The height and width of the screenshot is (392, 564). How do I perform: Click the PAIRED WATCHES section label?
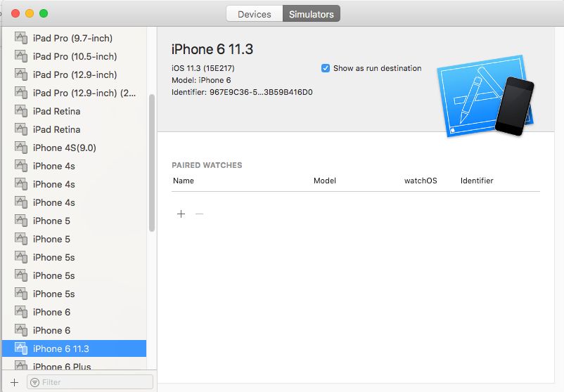[x=207, y=165]
